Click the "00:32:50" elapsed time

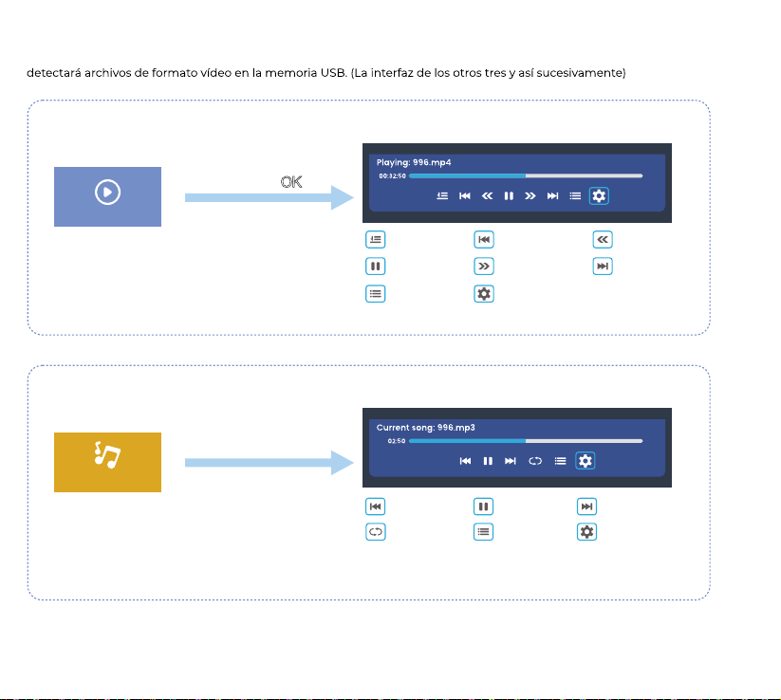coord(393,175)
